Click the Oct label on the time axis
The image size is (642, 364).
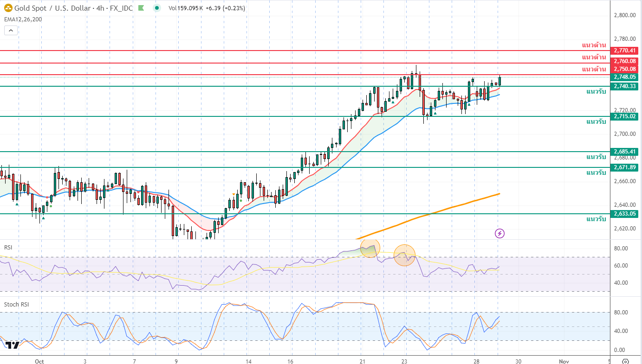39,361
